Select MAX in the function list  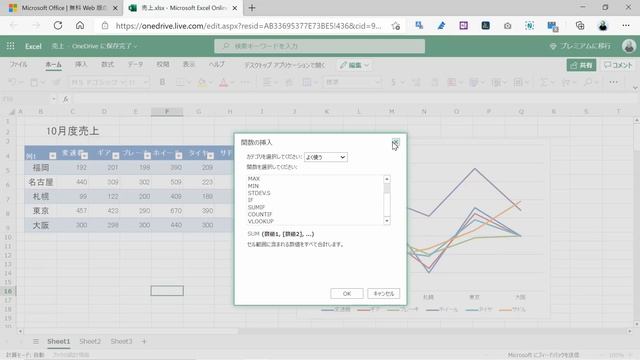(x=253, y=179)
